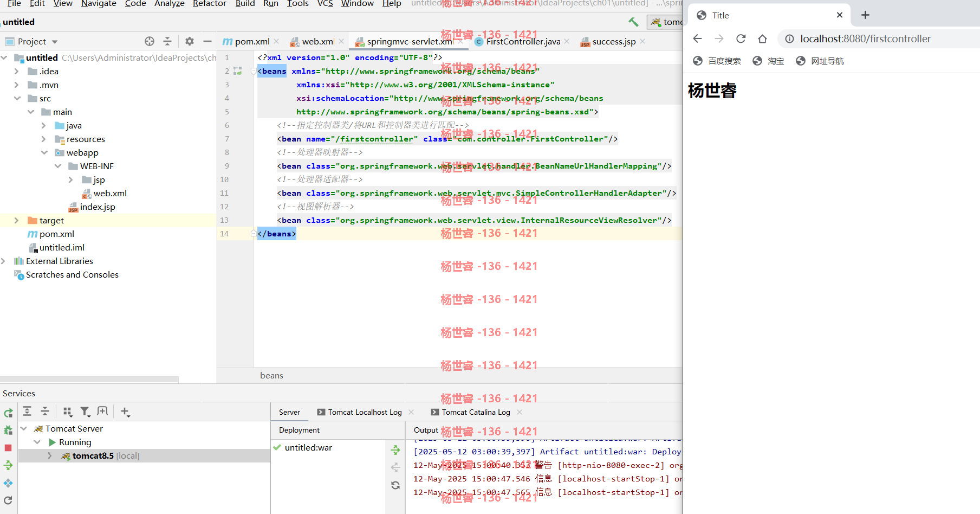Add a service with plus icon
The width and height of the screenshot is (980, 514).
tap(125, 412)
